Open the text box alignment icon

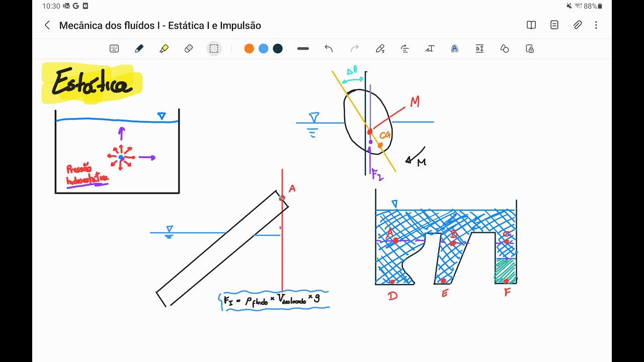479,49
